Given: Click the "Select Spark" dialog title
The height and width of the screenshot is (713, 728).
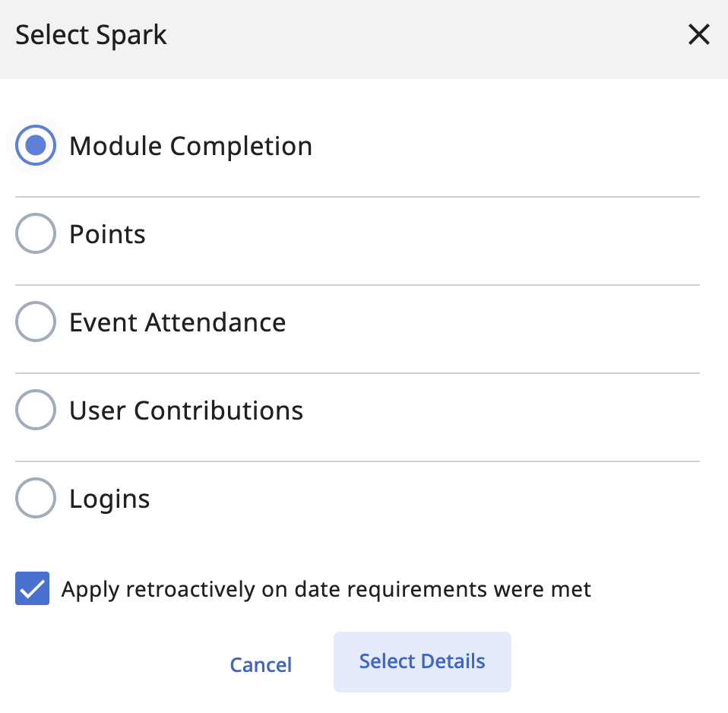Looking at the screenshot, I should pos(91,35).
